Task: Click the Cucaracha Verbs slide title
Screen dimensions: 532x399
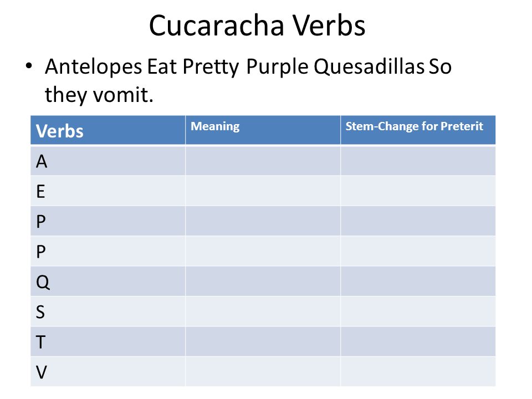Action: click(257, 26)
